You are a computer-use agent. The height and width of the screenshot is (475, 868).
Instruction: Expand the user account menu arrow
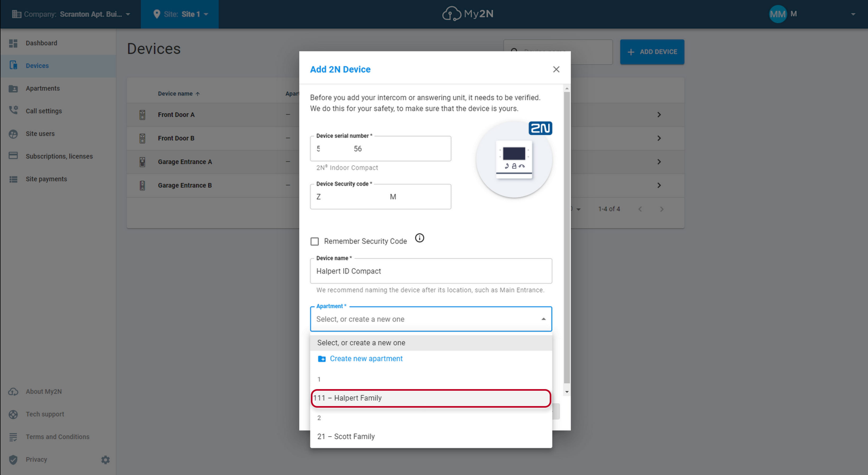pos(853,14)
